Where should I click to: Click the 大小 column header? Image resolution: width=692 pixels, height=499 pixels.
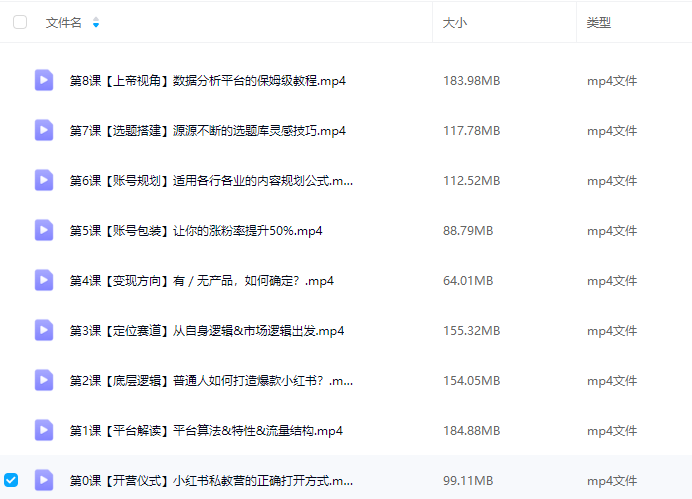point(455,23)
